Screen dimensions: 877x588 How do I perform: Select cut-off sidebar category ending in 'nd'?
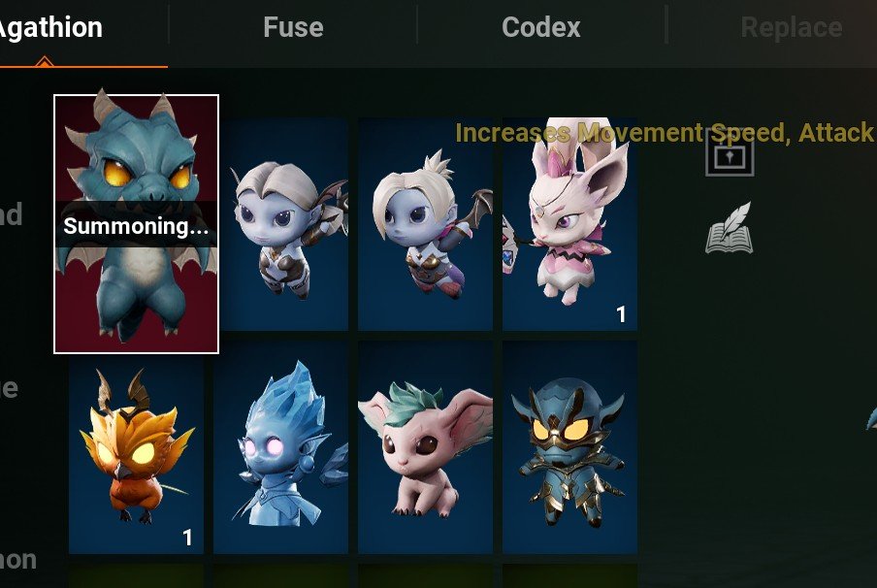click(x=12, y=214)
